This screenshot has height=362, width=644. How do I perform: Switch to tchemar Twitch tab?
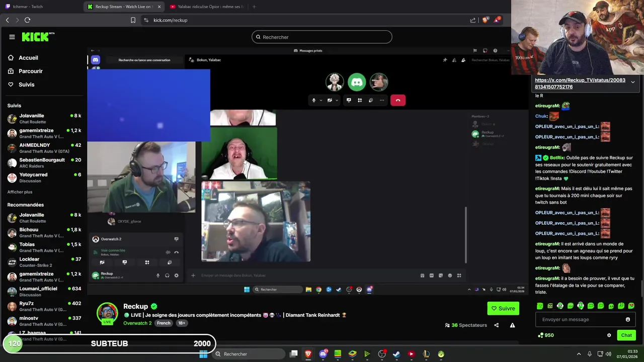[x=40, y=7]
